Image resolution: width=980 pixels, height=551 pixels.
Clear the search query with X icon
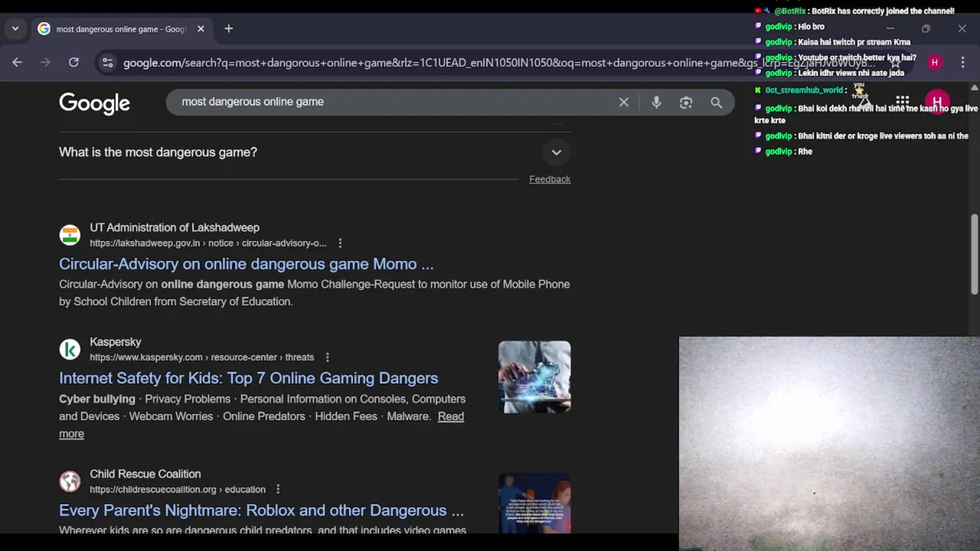(624, 102)
